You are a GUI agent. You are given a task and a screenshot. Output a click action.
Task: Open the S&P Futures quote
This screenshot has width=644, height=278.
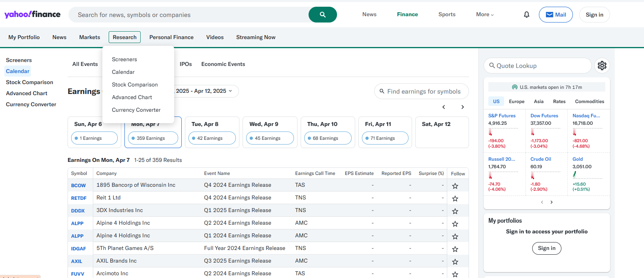click(x=502, y=116)
